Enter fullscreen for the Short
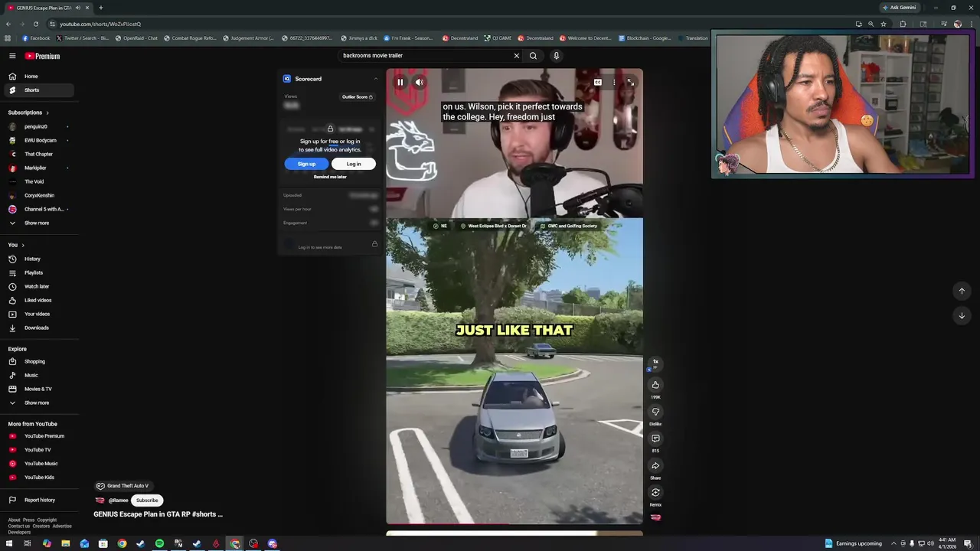This screenshot has width=980, height=551. coord(630,83)
